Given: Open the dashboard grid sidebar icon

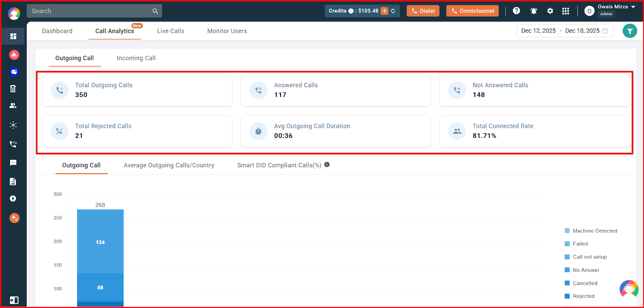Looking at the screenshot, I should (x=13, y=36).
